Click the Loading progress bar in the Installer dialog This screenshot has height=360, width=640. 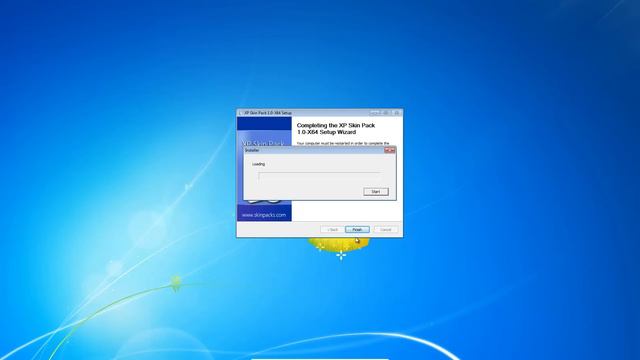320,176
